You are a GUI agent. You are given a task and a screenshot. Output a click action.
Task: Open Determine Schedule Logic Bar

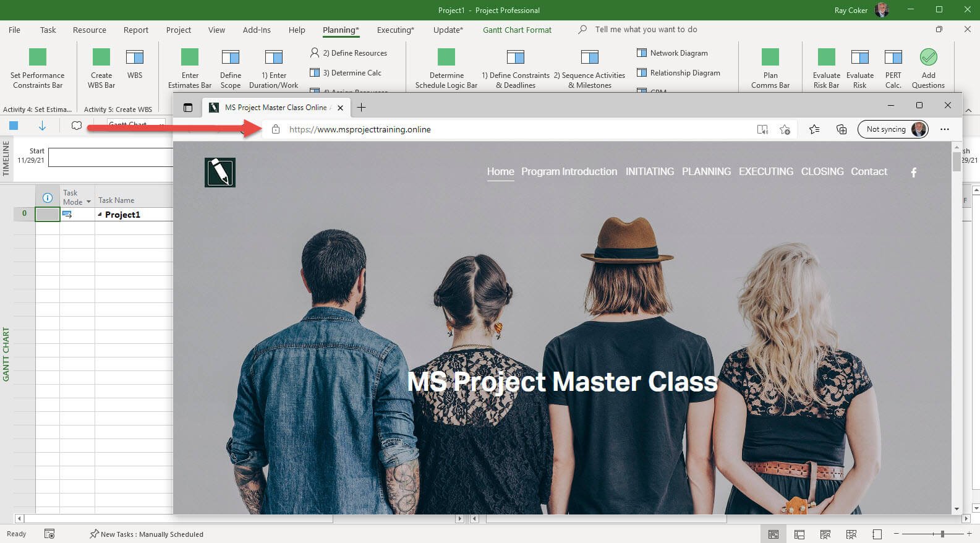coord(446,69)
